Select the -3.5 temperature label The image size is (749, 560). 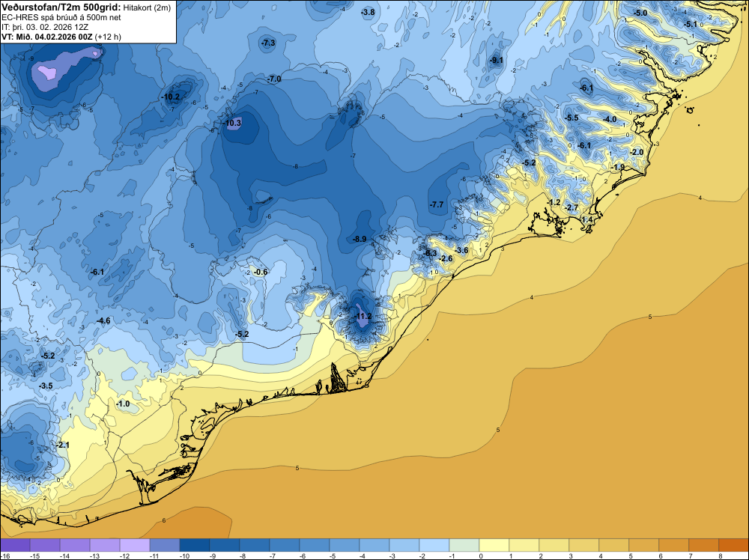pos(46,386)
